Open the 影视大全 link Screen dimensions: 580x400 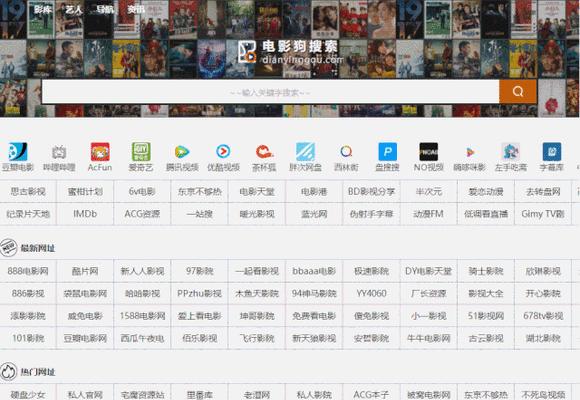[x=486, y=293]
